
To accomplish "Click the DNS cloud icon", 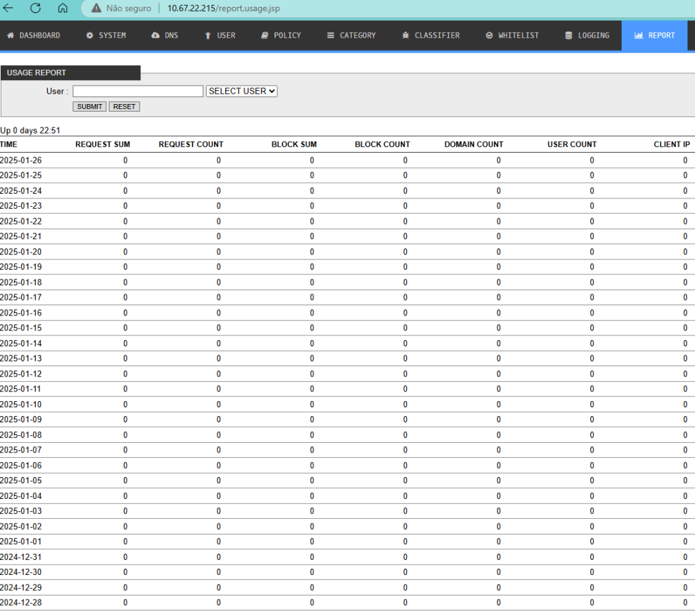I will coord(155,36).
